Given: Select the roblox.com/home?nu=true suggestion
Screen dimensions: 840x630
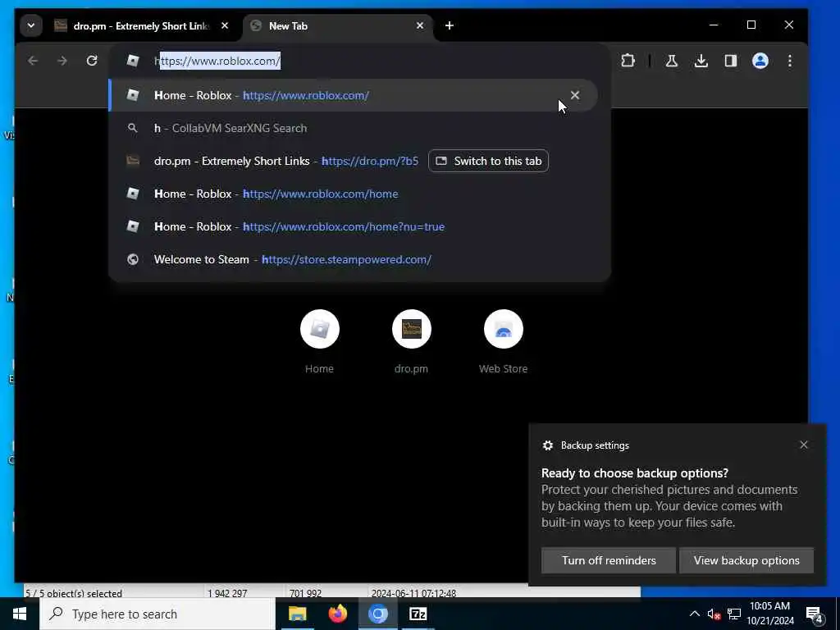Looking at the screenshot, I should tap(354, 226).
